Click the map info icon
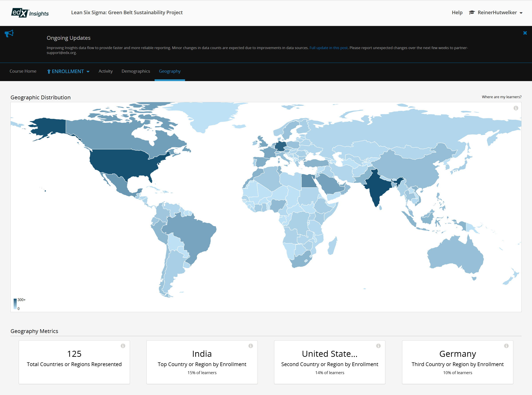 [516, 108]
